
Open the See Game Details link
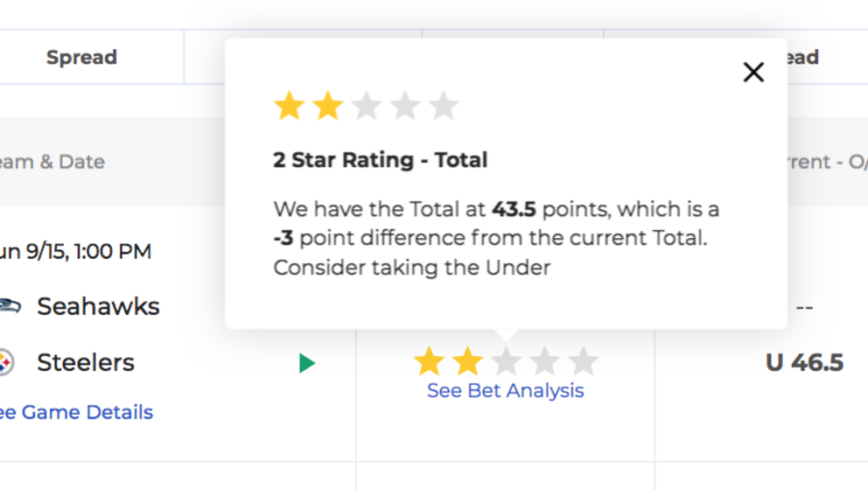(x=76, y=412)
